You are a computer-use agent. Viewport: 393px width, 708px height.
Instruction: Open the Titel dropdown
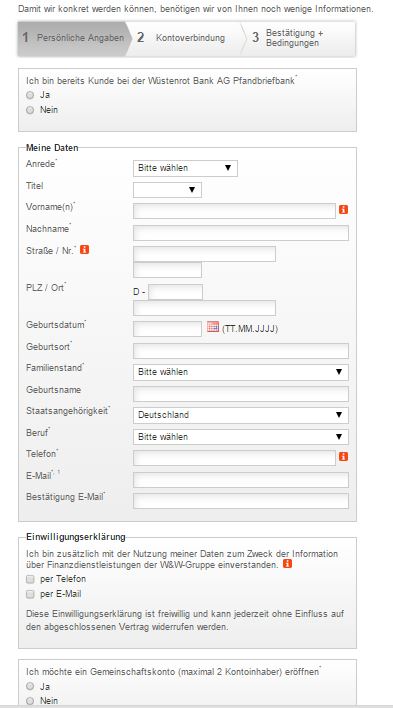[167, 190]
